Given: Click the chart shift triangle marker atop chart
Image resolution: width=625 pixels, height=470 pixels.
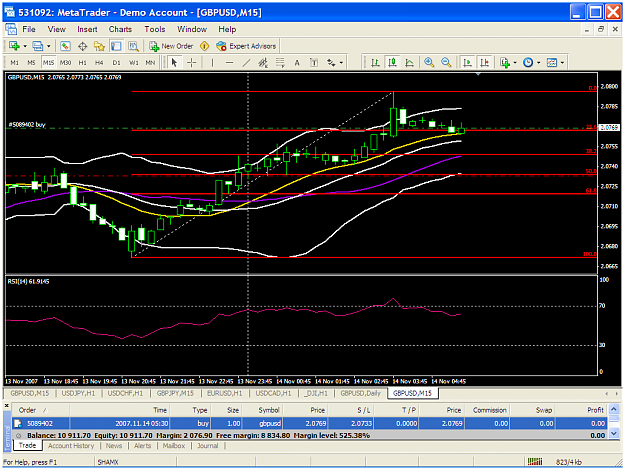Looking at the screenshot, I should [x=478, y=74].
